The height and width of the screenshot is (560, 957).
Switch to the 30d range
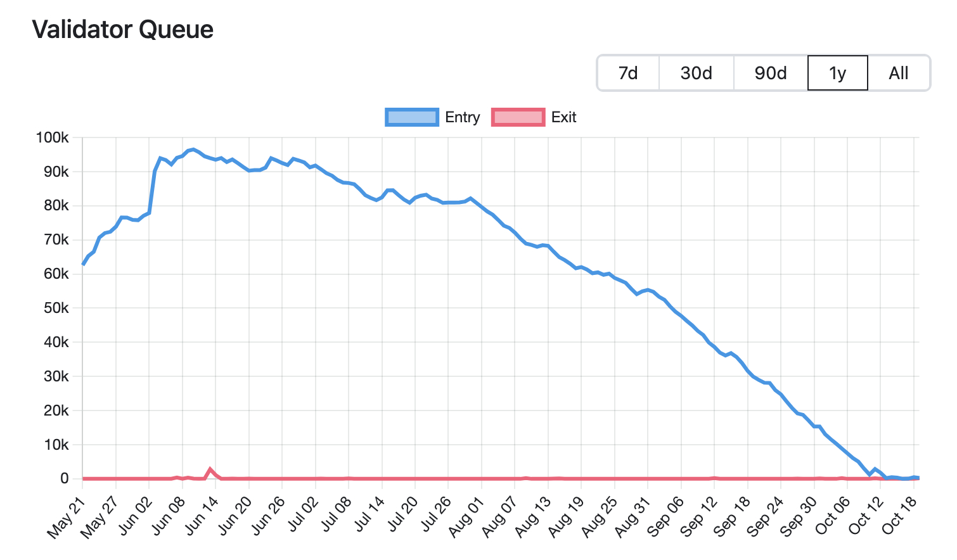click(x=697, y=73)
